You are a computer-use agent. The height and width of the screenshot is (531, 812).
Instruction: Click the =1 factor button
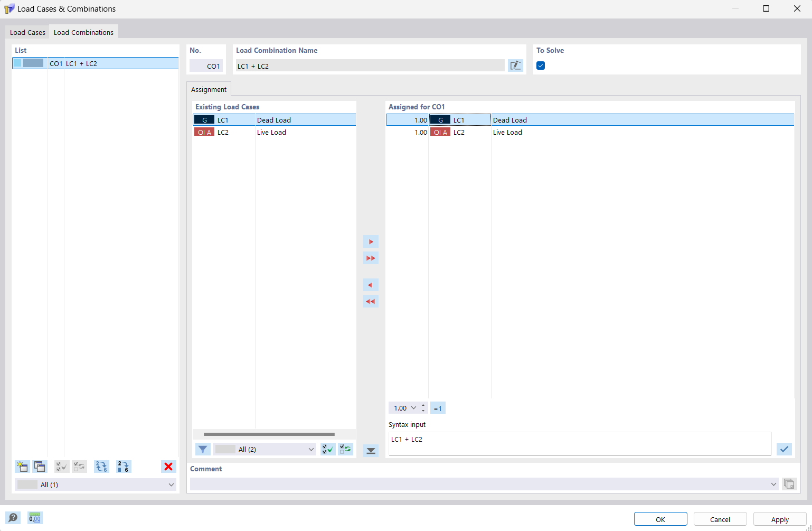(x=438, y=407)
